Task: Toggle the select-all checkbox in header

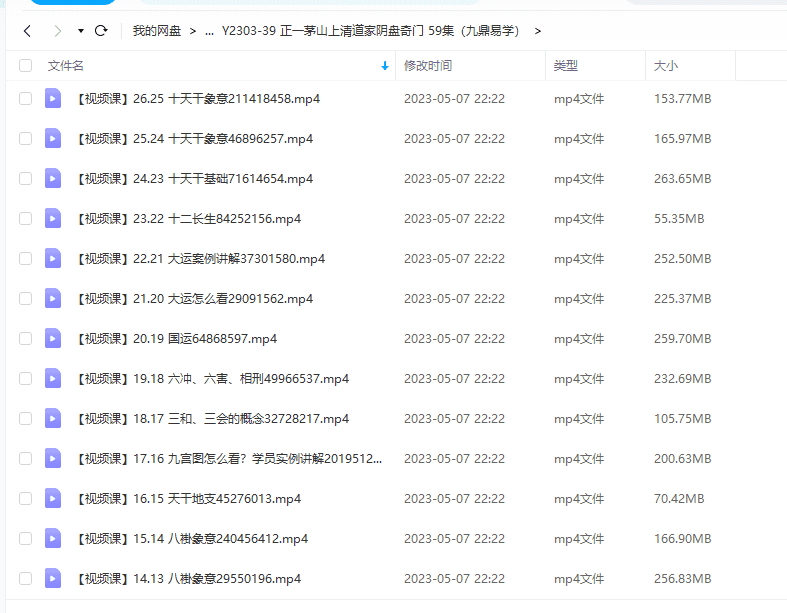Action: point(25,66)
